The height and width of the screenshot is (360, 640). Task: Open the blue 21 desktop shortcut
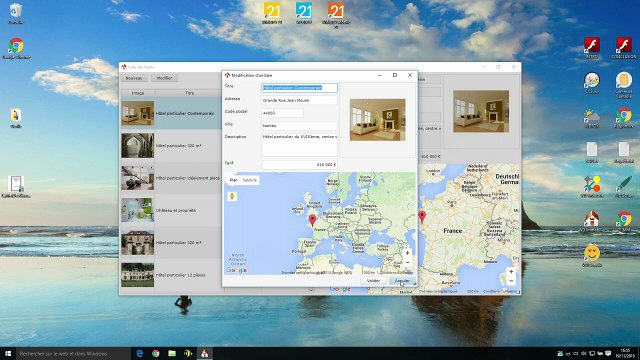click(304, 12)
